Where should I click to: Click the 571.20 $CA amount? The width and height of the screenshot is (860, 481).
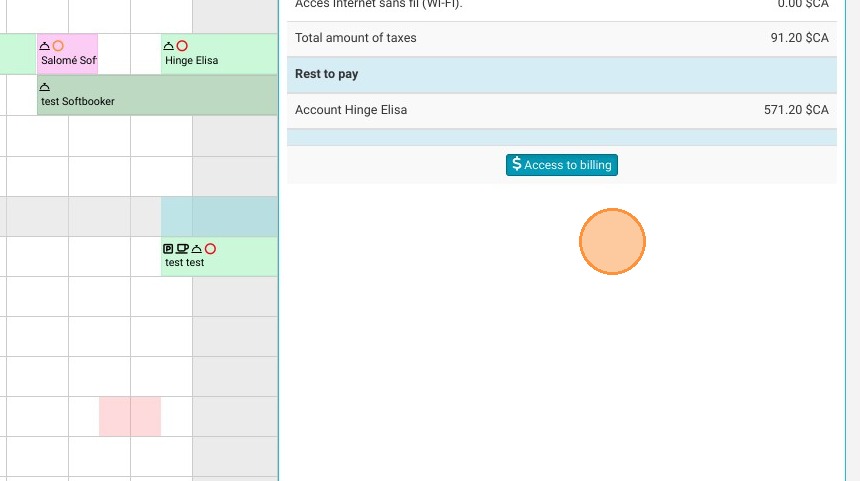[x=796, y=110]
